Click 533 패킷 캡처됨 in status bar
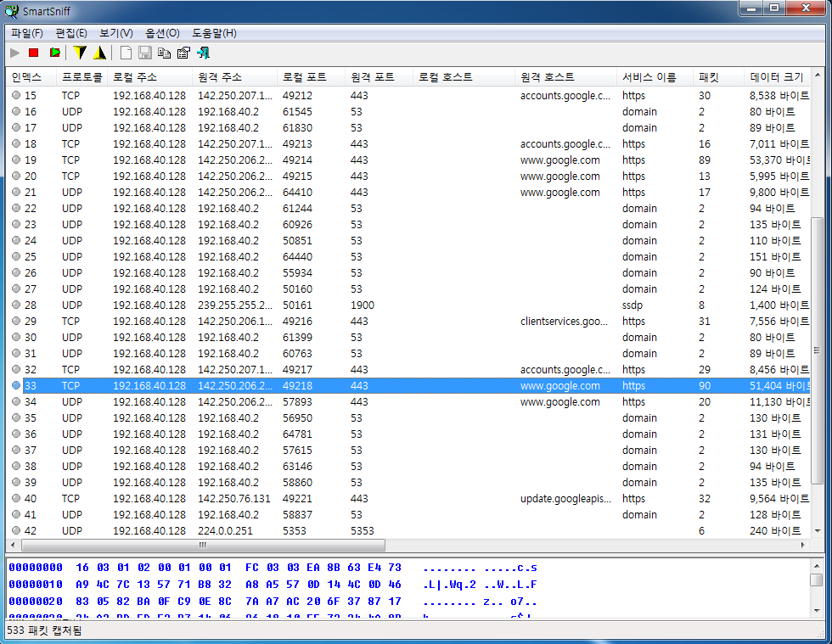 click(x=44, y=630)
